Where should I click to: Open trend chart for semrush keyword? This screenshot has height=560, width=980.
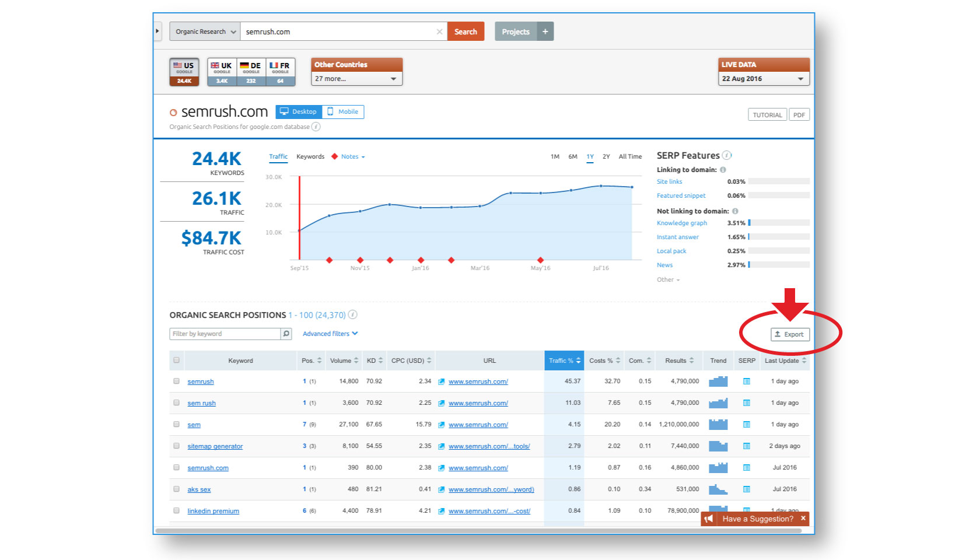718,381
